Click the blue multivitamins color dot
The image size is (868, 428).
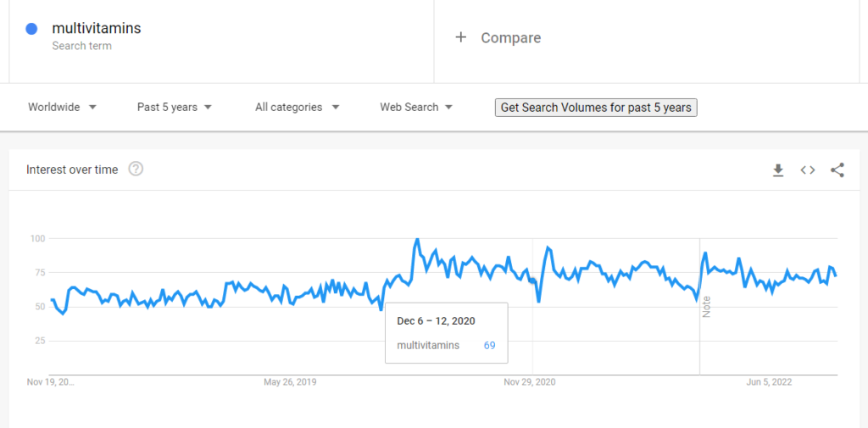pos(31,29)
